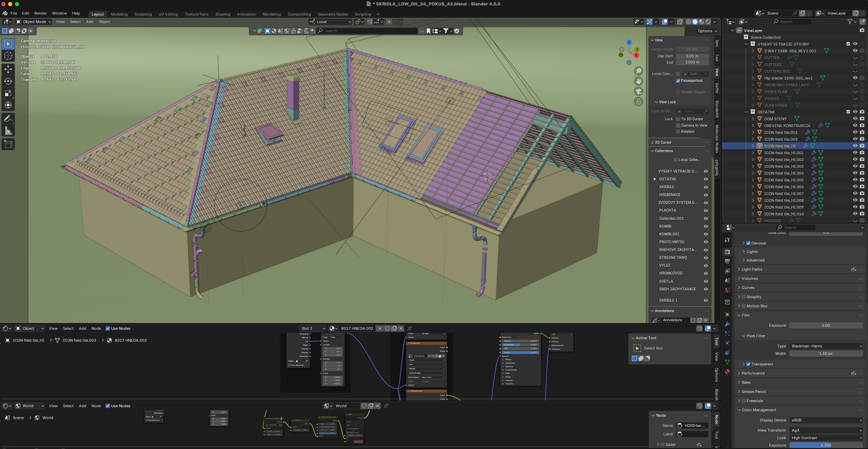This screenshot has height=449, width=868.
Task: Click the camera view toggle icon
Action: click(639, 91)
